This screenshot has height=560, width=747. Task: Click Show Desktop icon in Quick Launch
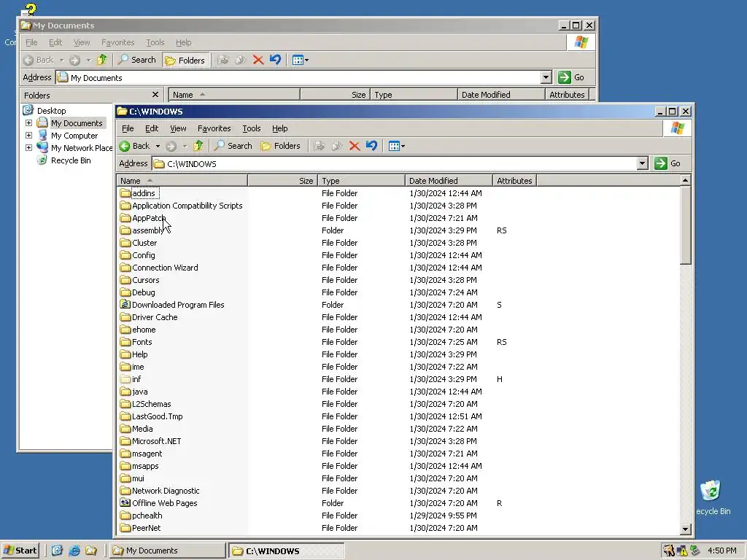(57, 551)
